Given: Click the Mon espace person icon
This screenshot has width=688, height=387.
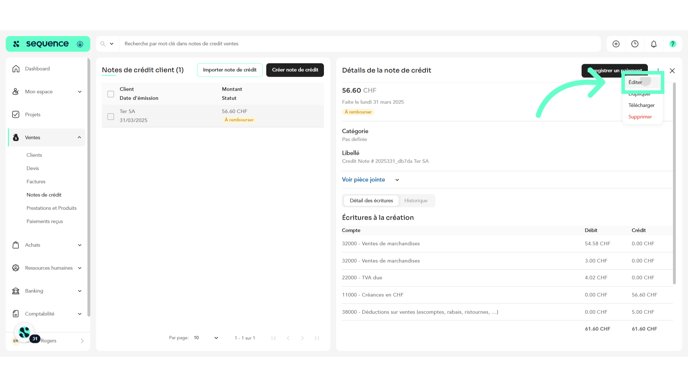Looking at the screenshot, I should point(16,91).
